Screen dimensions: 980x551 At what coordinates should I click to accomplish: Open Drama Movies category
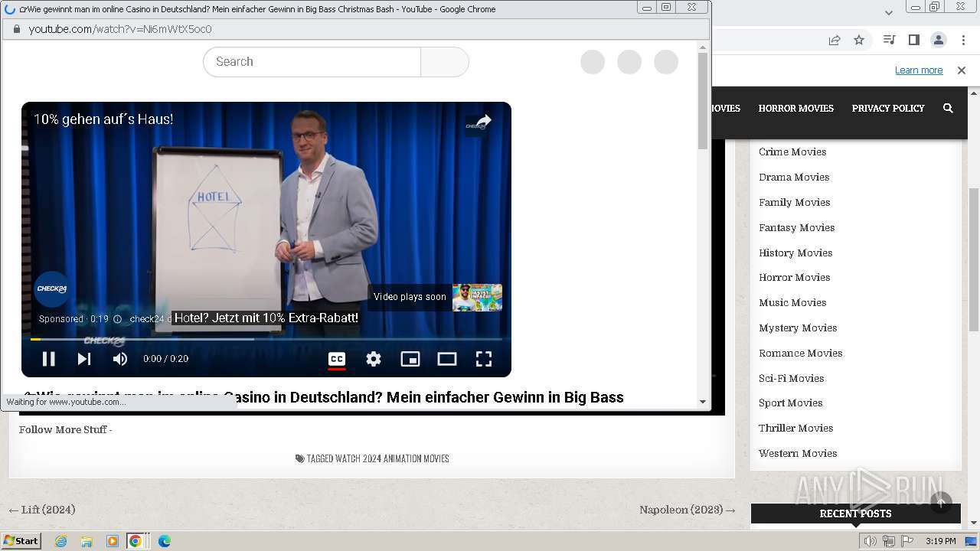click(794, 177)
